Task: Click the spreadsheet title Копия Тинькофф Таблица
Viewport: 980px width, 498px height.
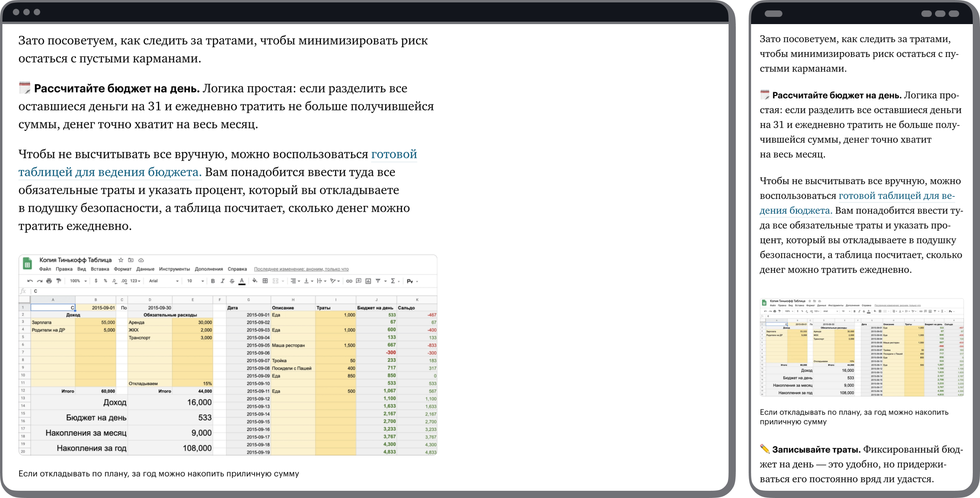Action: coord(76,260)
